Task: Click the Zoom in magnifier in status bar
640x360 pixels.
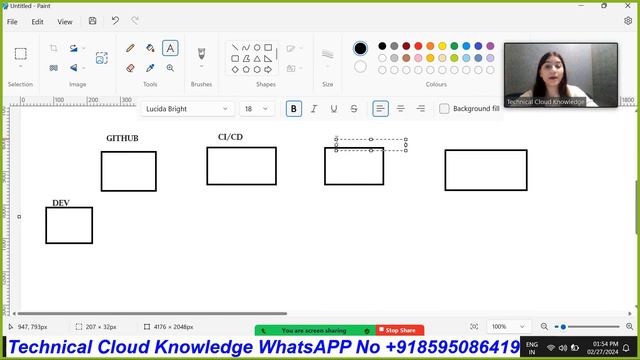Action: (630, 327)
